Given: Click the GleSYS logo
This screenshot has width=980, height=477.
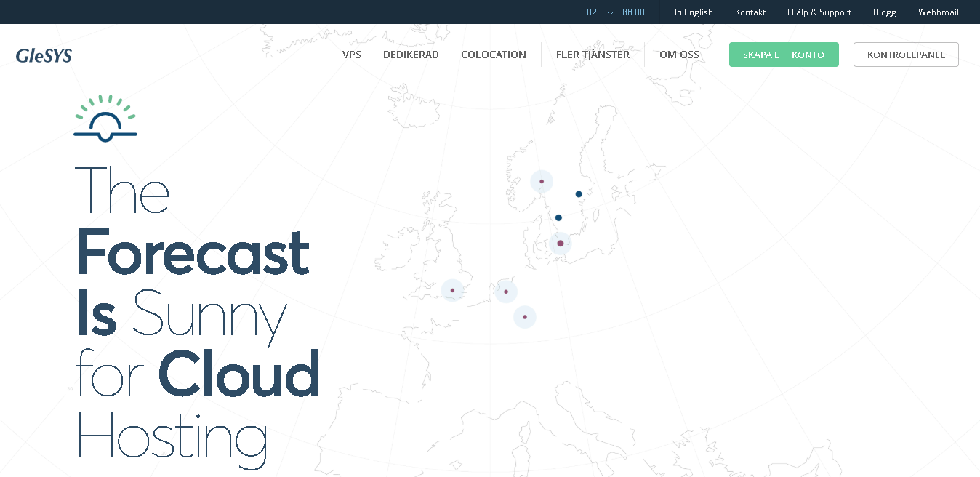Looking at the screenshot, I should click(44, 55).
